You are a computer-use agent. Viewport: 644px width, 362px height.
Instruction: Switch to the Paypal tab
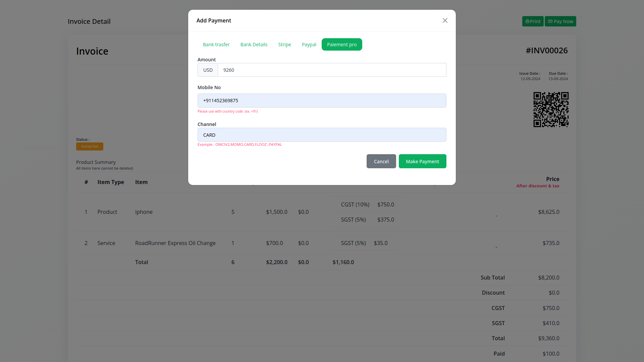click(309, 45)
